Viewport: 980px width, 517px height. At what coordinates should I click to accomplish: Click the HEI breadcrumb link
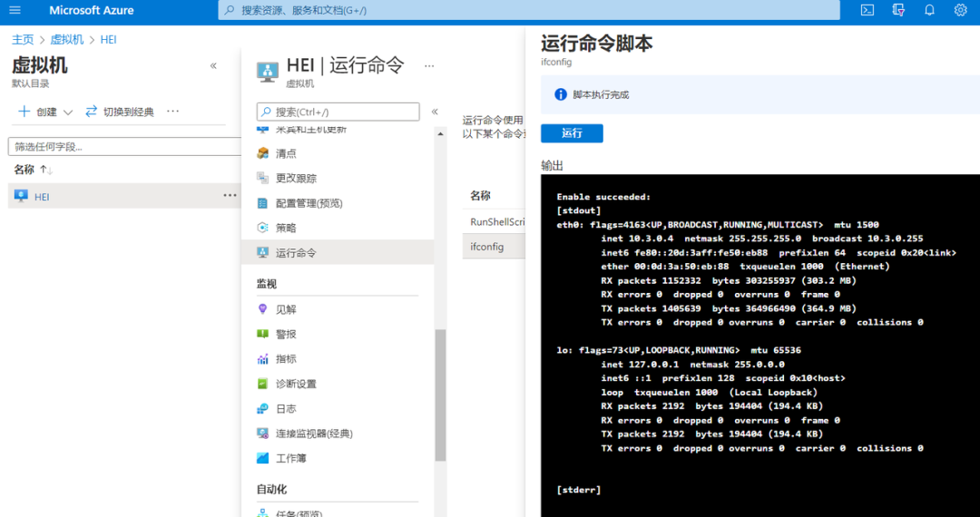pos(108,39)
